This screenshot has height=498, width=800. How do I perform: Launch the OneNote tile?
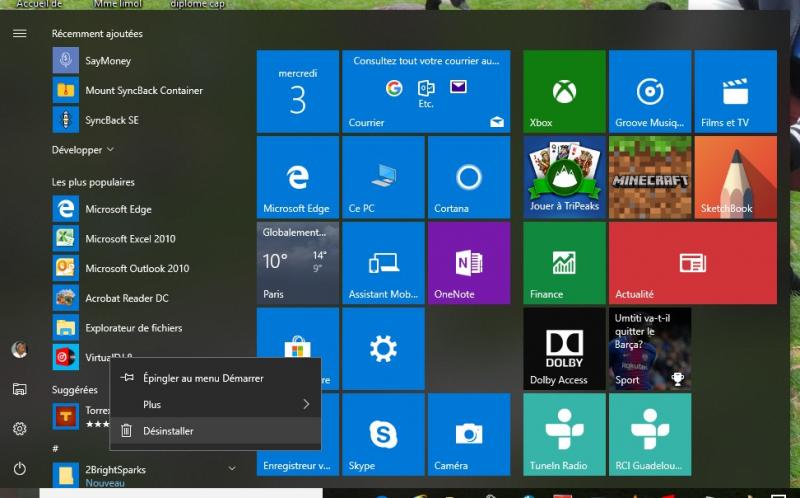469,263
